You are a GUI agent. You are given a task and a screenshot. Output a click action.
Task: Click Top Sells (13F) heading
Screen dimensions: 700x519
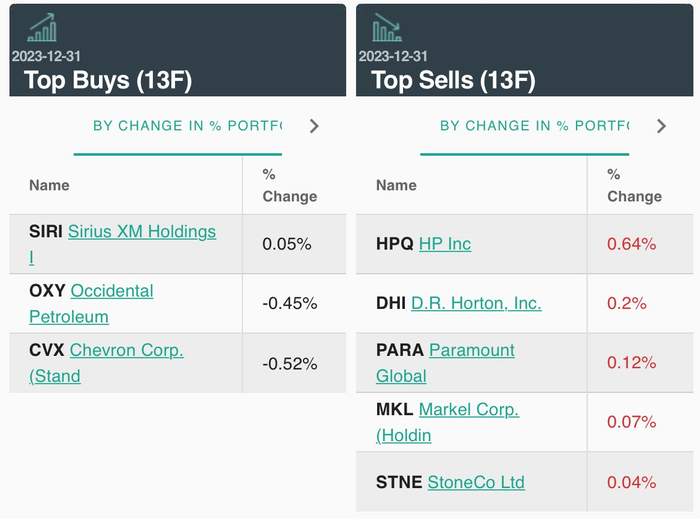tap(453, 79)
